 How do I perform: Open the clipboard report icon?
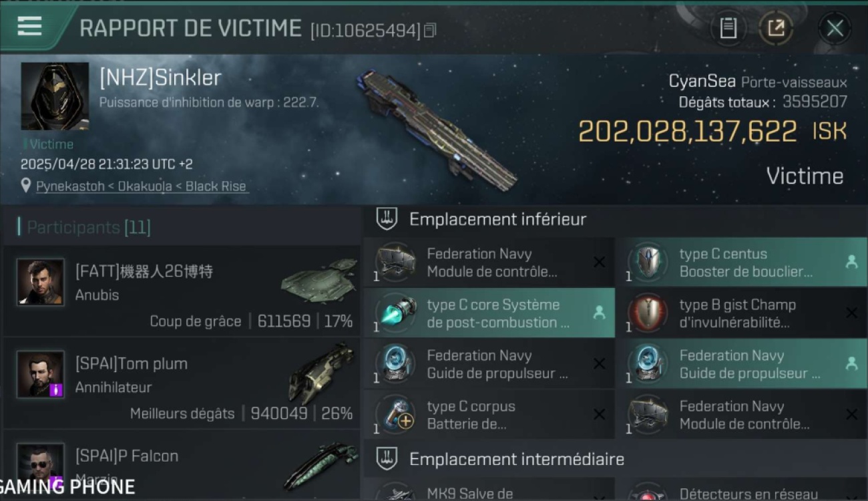point(728,28)
